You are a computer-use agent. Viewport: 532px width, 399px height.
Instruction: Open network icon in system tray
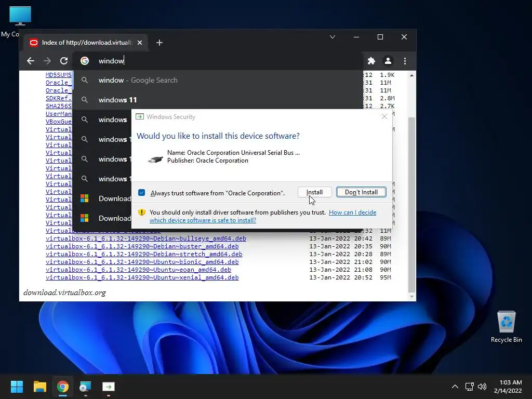click(x=470, y=387)
